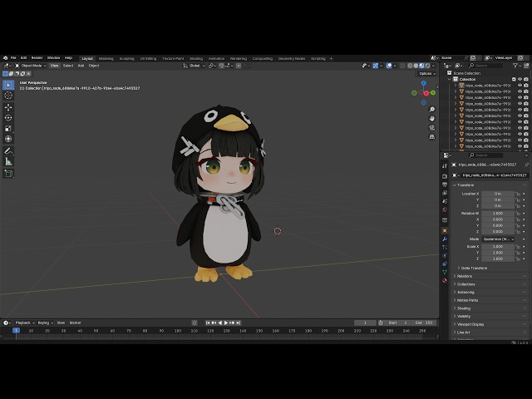This screenshot has width=532, height=399.
Task: Hide the Collection via its eye icon
Action: [x=520, y=80]
